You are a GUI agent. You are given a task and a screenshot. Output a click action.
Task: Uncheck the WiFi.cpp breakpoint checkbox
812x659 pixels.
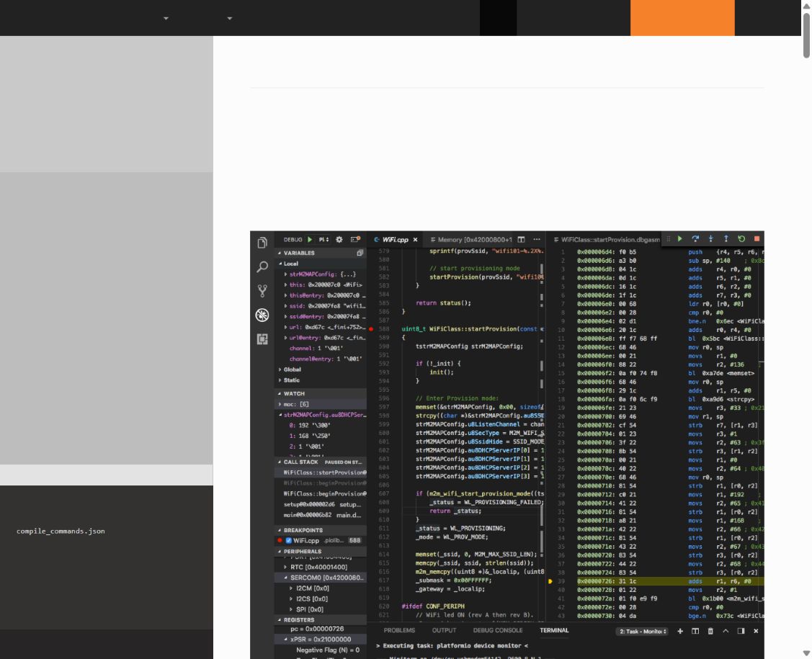pyautogui.click(x=288, y=540)
